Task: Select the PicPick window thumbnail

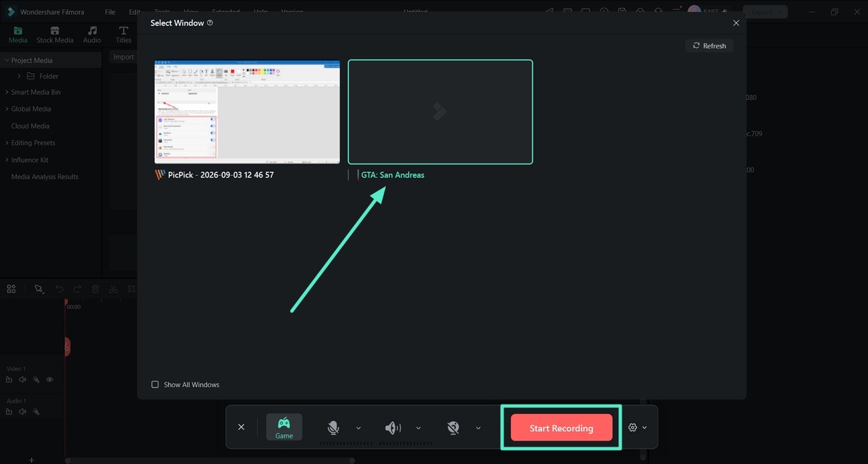Action: (x=247, y=111)
